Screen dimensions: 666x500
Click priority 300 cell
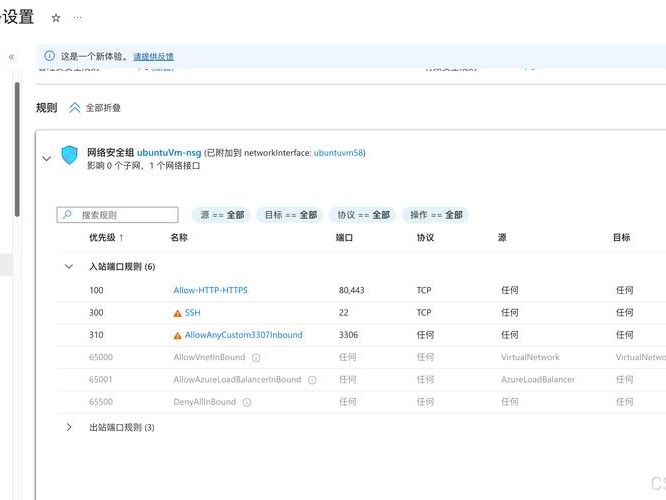tap(96, 313)
